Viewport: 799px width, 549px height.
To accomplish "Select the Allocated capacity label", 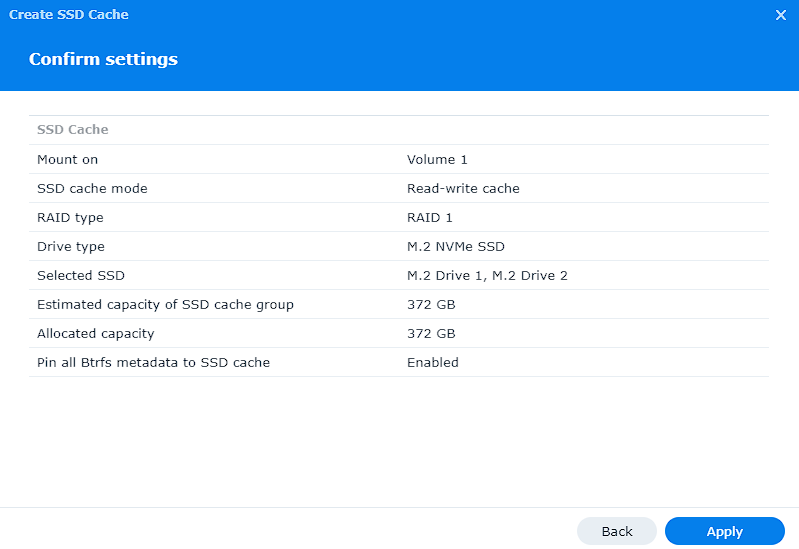I will tap(95, 334).
